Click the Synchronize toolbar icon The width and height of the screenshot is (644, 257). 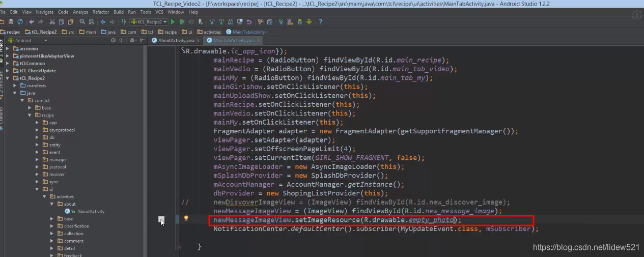(20, 22)
